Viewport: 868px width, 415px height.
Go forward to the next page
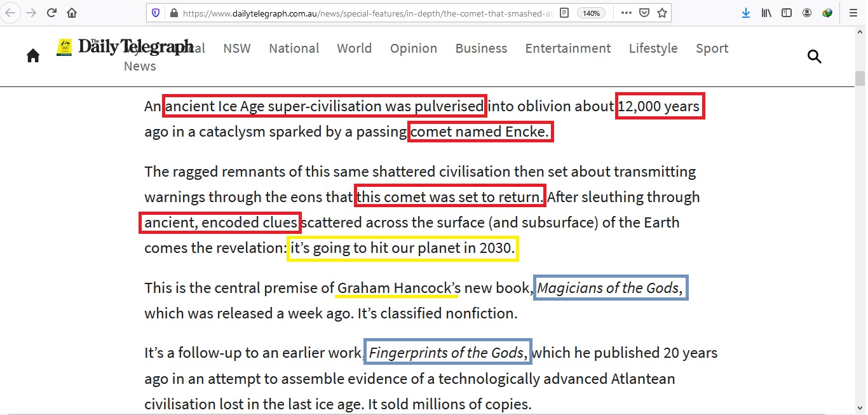pos(31,13)
